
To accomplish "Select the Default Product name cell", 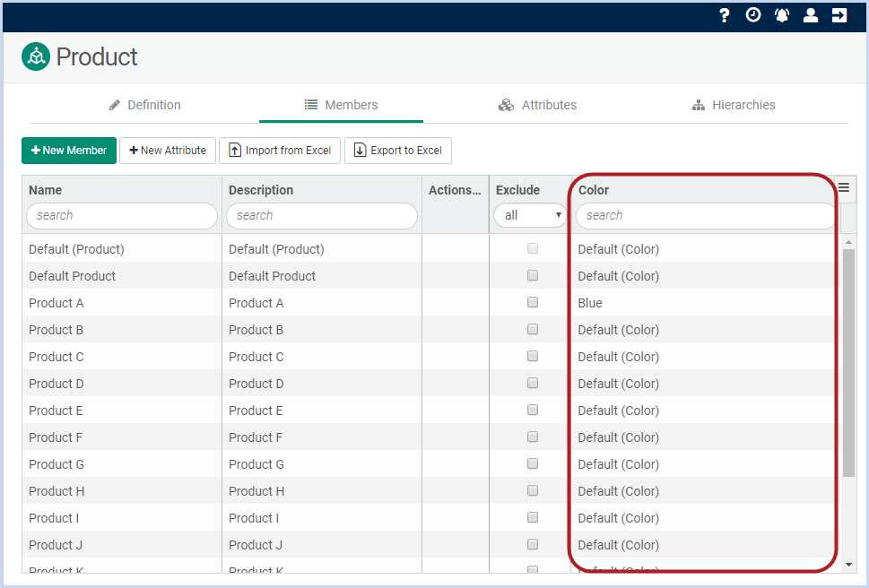I will [122, 276].
